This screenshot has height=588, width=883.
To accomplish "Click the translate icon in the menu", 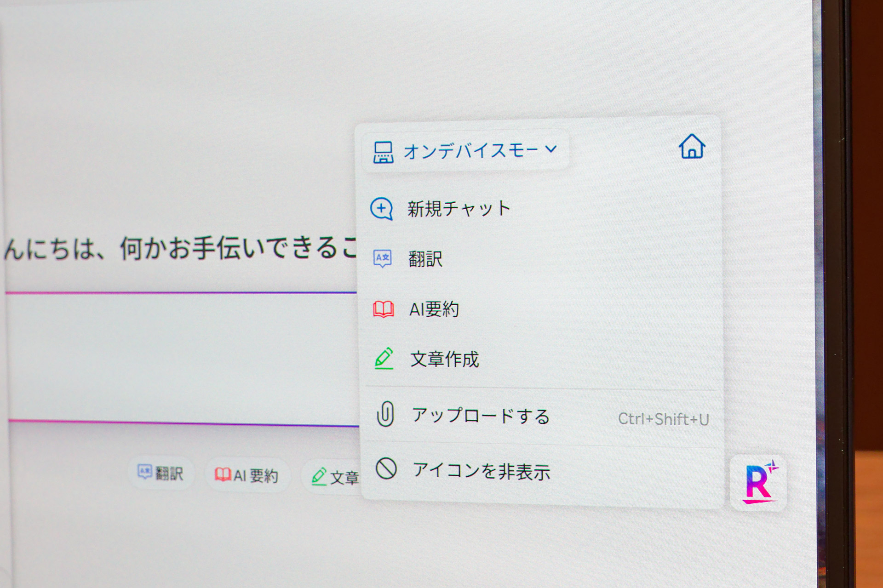I will pos(382,259).
